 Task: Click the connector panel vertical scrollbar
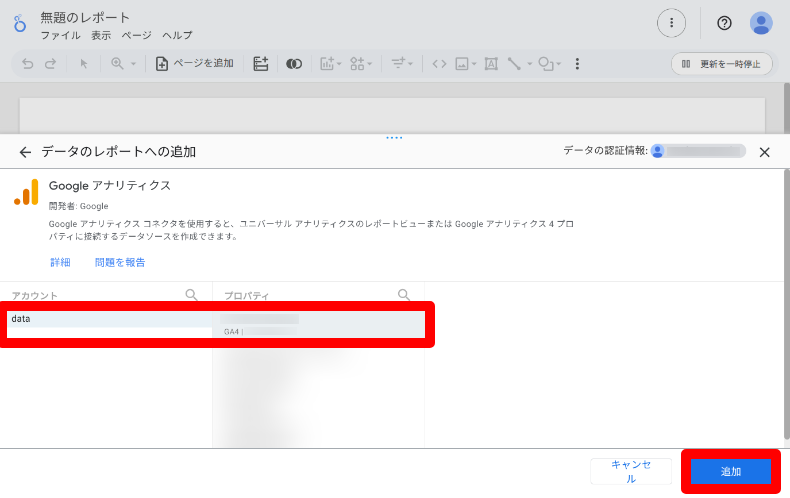(x=786, y=305)
